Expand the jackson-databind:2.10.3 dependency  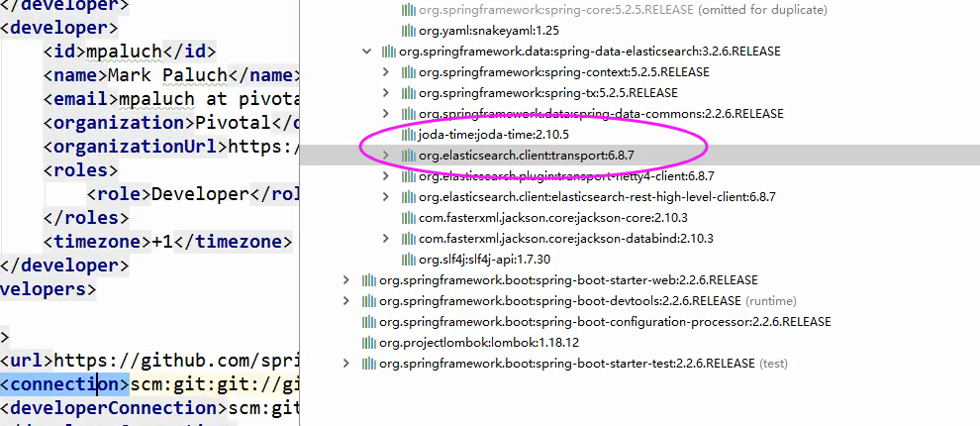click(x=386, y=239)
